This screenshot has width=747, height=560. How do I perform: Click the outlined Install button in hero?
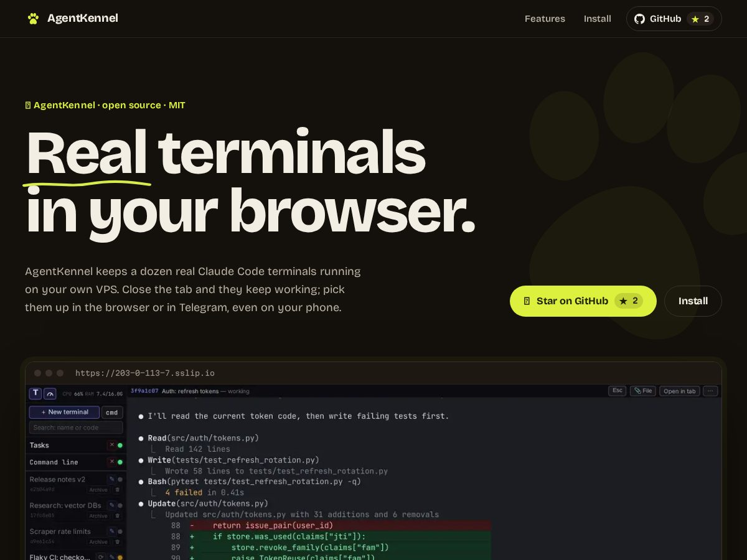click(693, 301)
